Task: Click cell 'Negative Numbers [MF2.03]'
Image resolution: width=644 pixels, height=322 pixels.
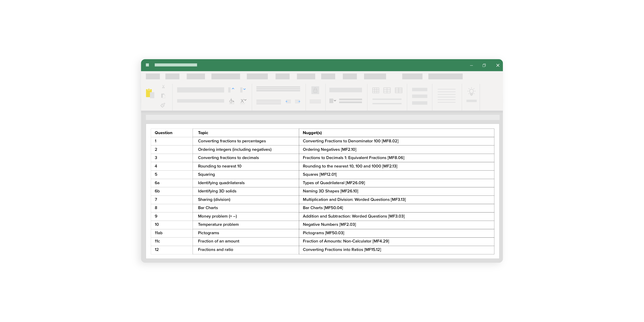Action: pos(397,225)
